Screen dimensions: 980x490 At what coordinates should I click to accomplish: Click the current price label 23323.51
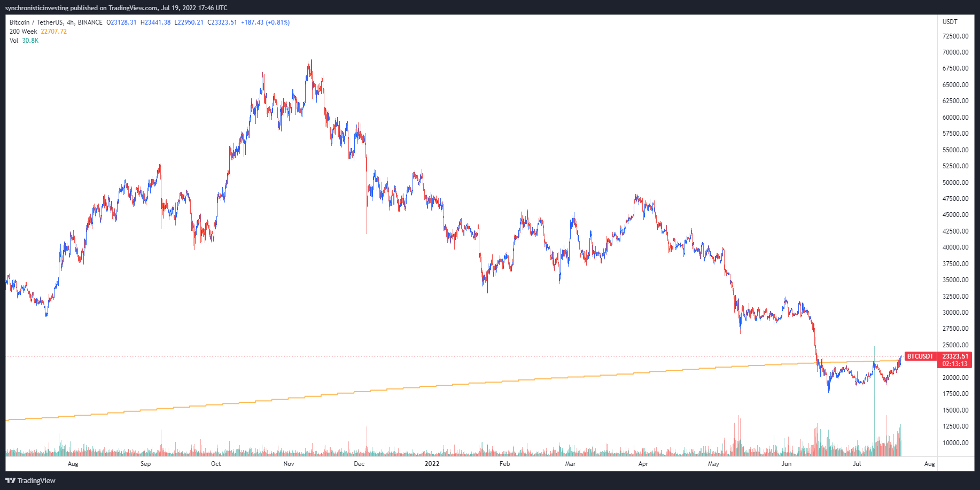955,356
